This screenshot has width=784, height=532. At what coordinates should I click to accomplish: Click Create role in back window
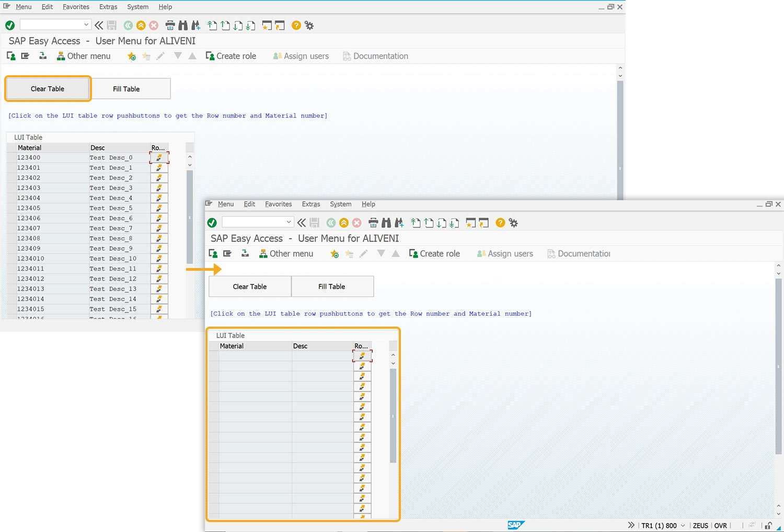[231, 56]
